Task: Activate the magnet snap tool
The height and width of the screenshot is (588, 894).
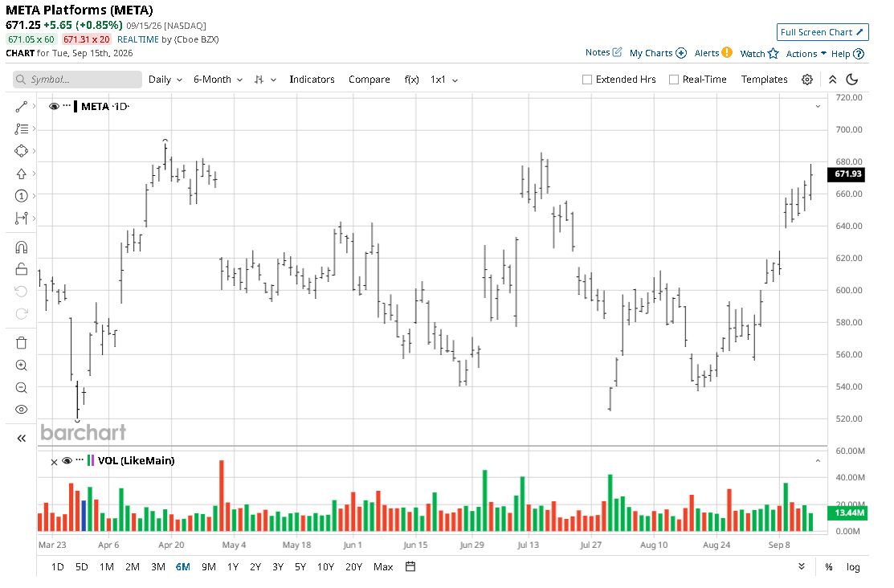Action: pos(21,247)
